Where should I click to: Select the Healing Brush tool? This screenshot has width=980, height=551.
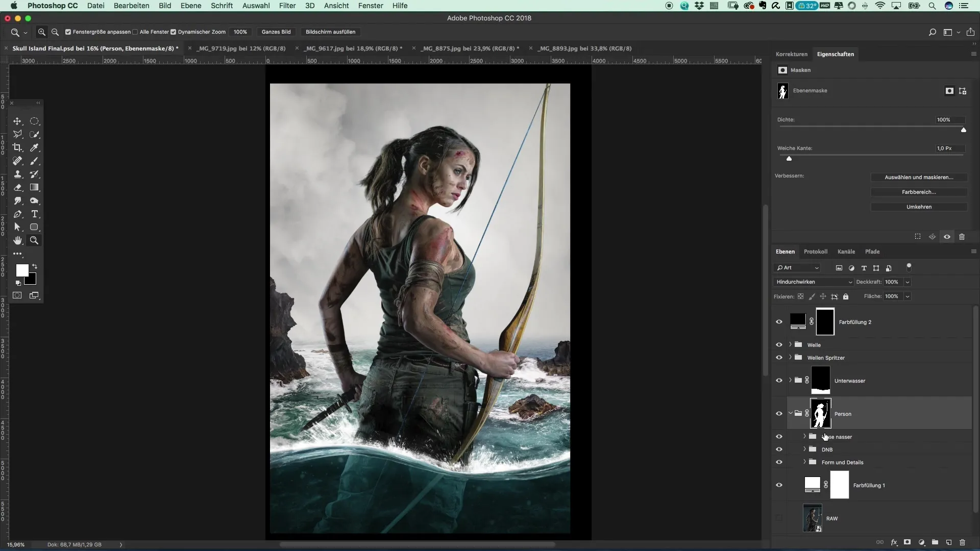coord(17,161)
